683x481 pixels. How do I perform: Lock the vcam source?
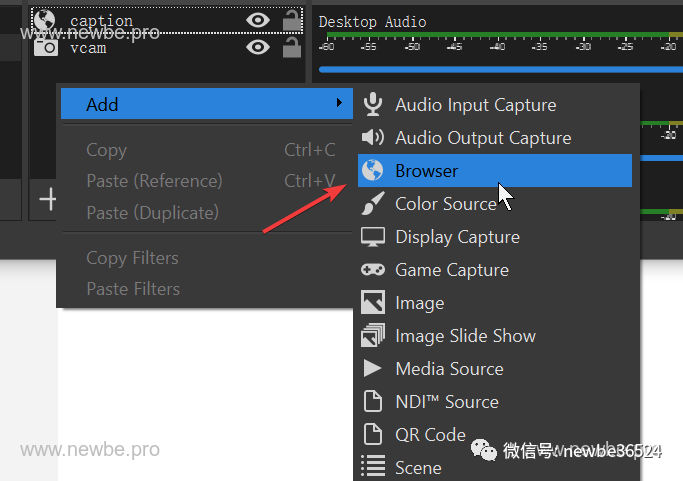pos(292,47)
